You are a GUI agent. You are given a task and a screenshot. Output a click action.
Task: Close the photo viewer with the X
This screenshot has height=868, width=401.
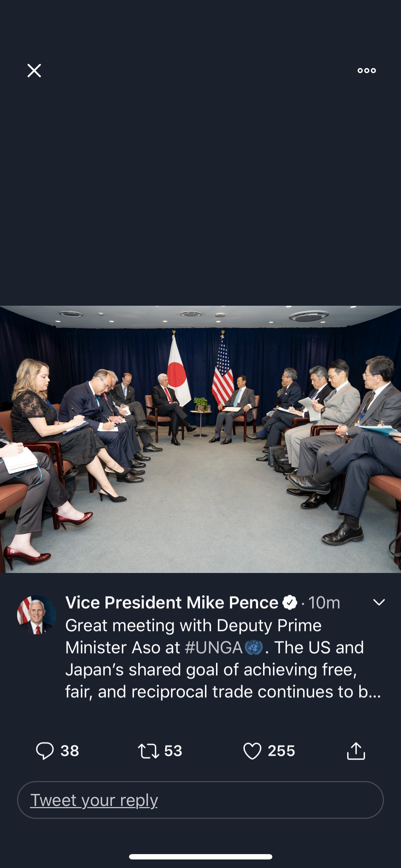[x=34, y=71]
